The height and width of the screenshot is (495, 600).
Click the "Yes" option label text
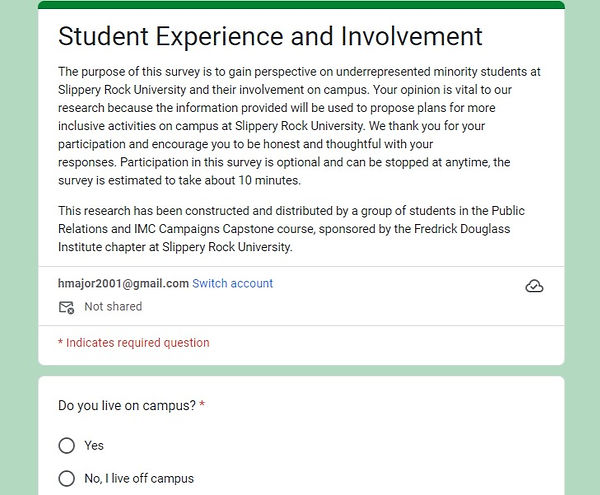coord(94,445)
